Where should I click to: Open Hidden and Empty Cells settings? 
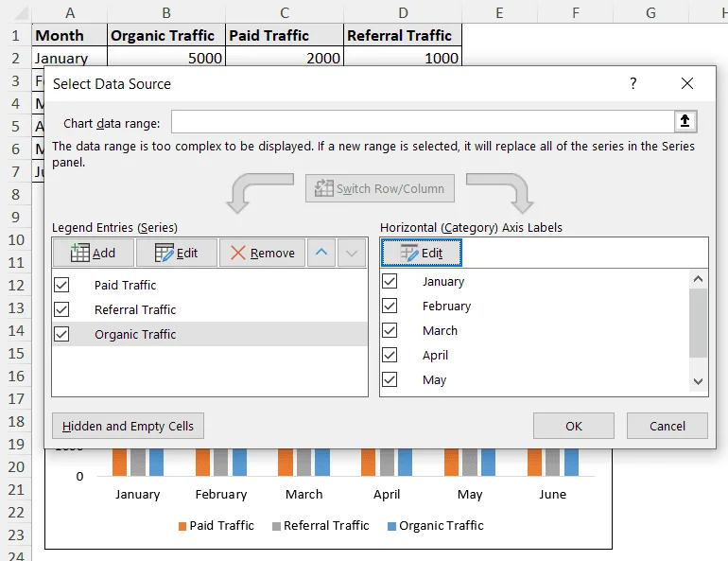(x=128, y=426)
